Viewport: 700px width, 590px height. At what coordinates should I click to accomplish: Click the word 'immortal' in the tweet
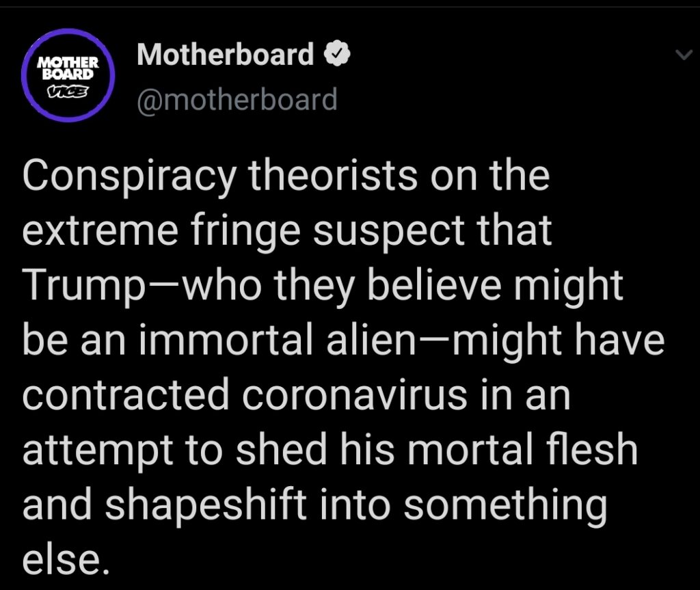click(x=226, y=340)
